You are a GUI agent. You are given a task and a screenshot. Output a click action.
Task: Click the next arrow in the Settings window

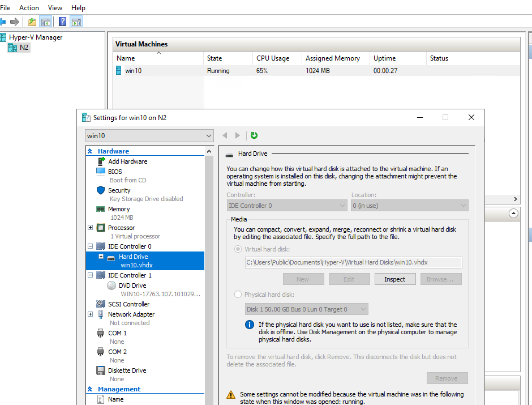click(x=238, y=135)
